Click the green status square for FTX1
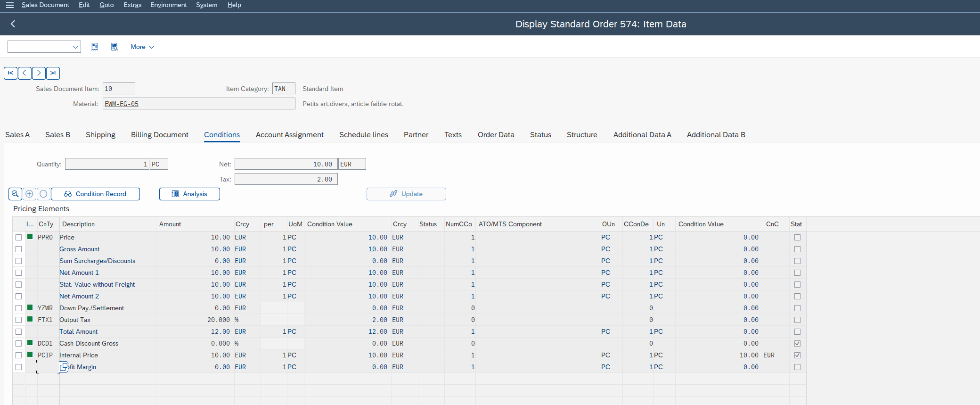This screenshot has width=980, height=405. click(x=30, y=319)
